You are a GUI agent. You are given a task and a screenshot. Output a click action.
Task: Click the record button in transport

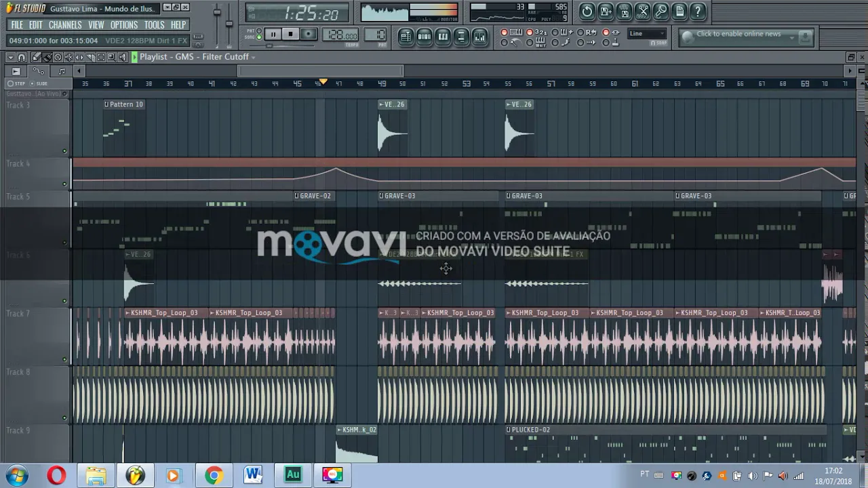(309, 34)
